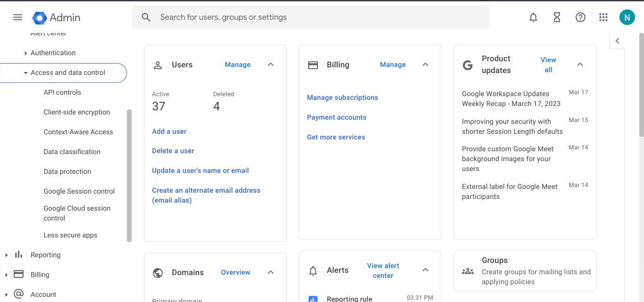644x302 pixels.
Task: Open the Groups card
Action: (525, 271)
